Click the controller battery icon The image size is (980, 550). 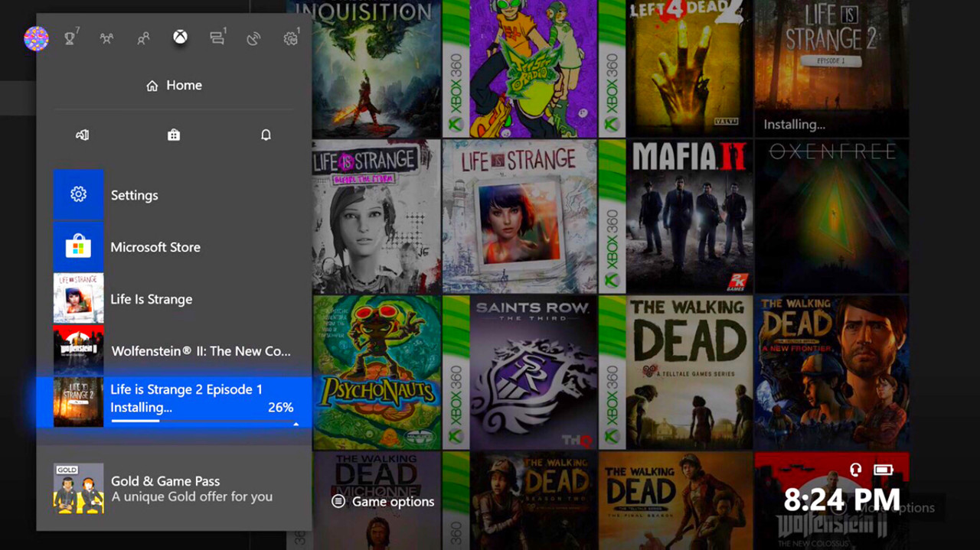coord(884,469)
